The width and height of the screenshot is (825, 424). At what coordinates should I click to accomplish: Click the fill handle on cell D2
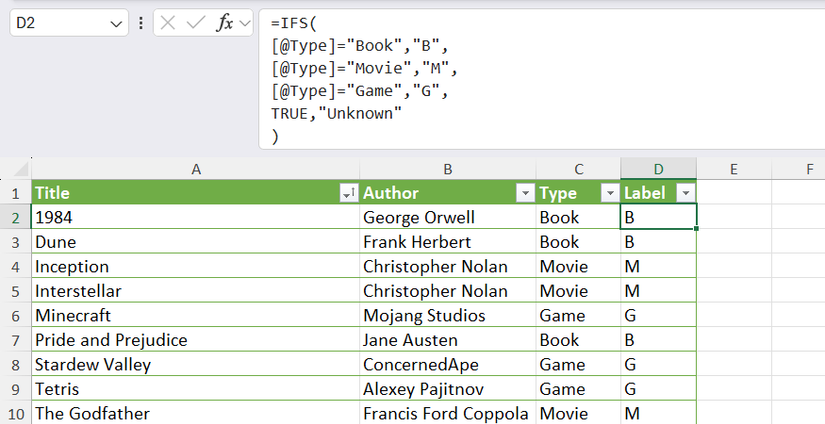(697, 229)
